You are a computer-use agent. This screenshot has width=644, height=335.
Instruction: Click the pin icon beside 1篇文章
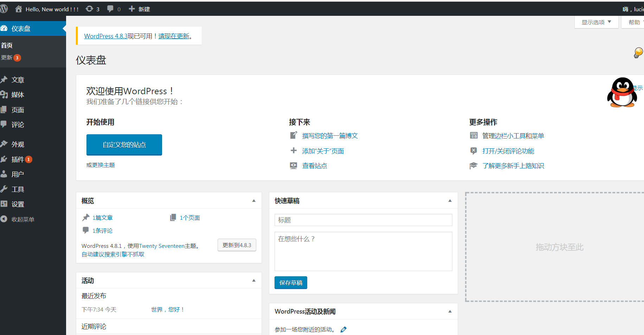point(86,218)
